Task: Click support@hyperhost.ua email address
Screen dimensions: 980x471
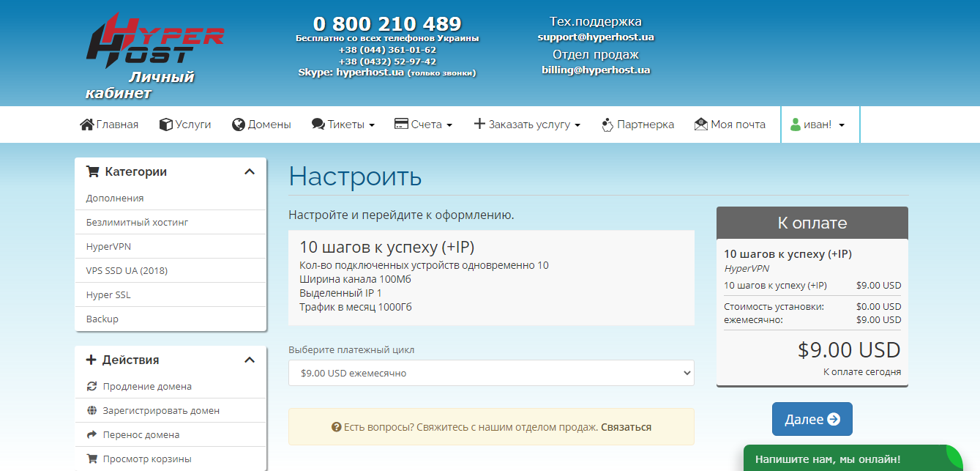Action: coord(596,37)
